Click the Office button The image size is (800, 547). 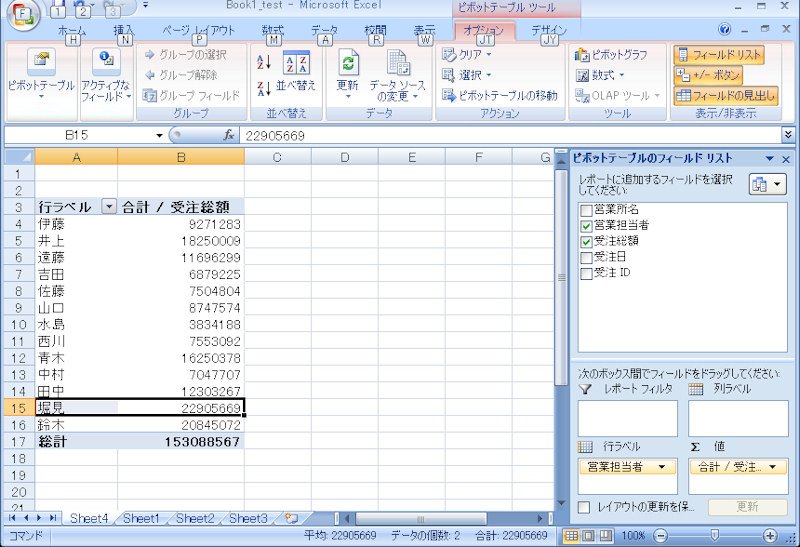(21, 15)
